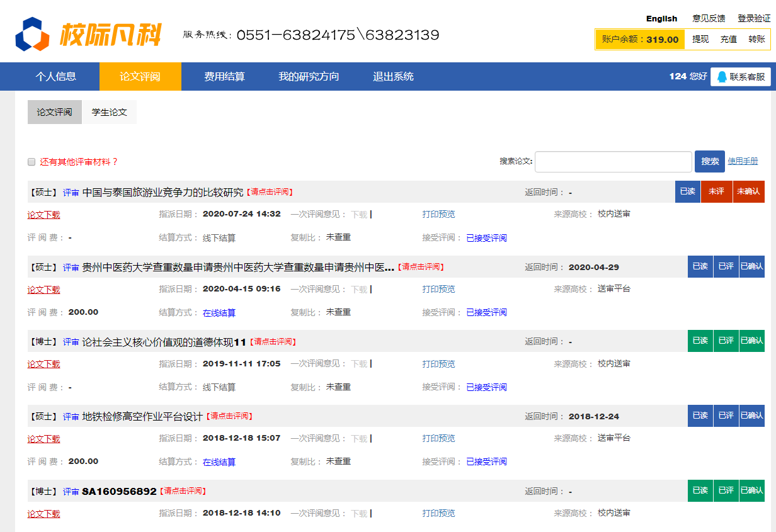Open the 使用手册 link
The image size is (776, 532).
point(743,161)
